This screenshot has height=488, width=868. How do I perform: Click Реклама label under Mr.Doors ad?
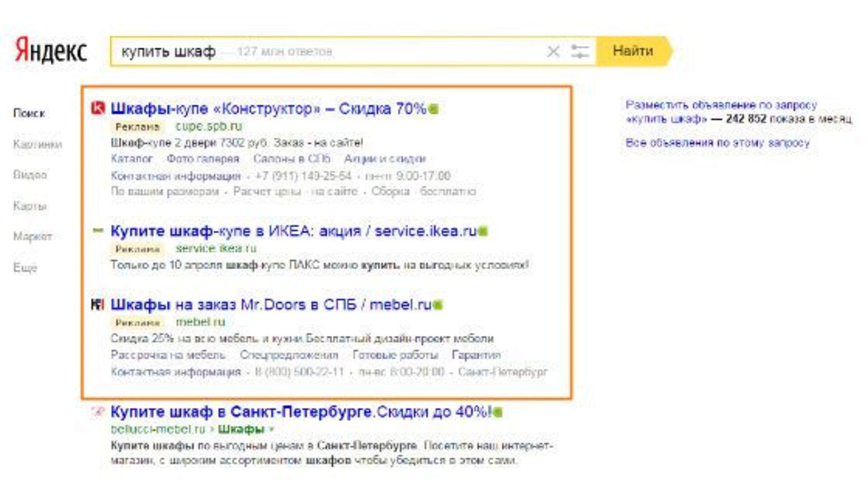tap(137, 323)
